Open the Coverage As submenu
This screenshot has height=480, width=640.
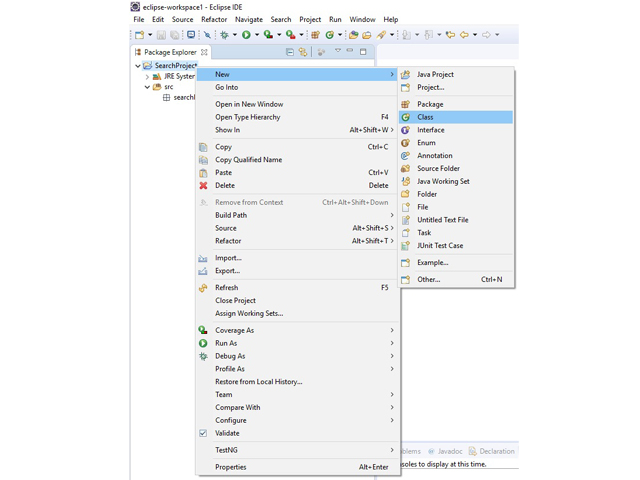[x=297, y=330]
